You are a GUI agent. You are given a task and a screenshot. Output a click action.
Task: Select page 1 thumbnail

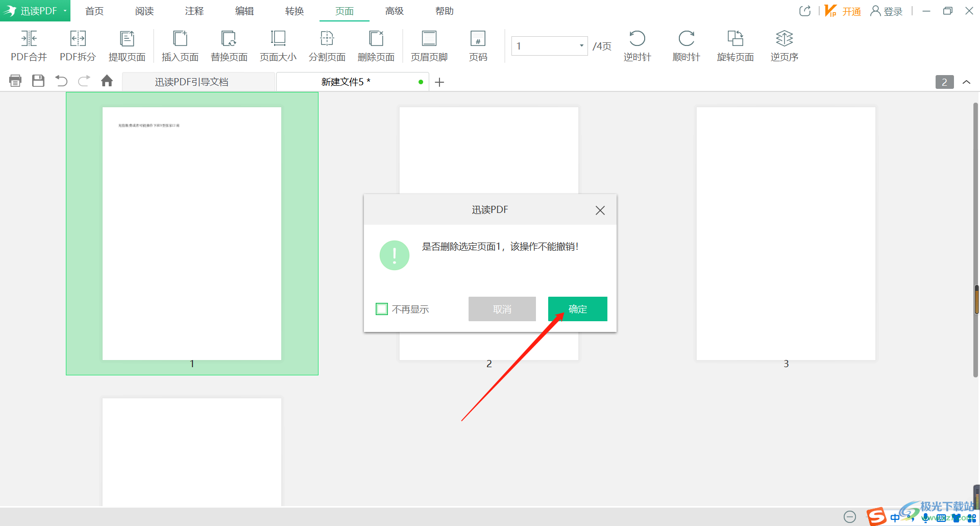(x=192, y=233)
